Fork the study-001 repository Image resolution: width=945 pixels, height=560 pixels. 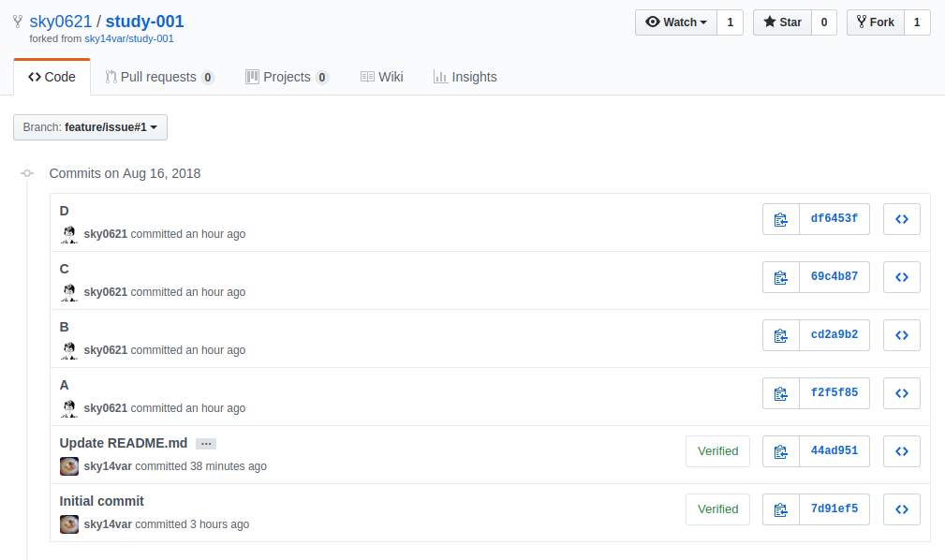point(876,22)
